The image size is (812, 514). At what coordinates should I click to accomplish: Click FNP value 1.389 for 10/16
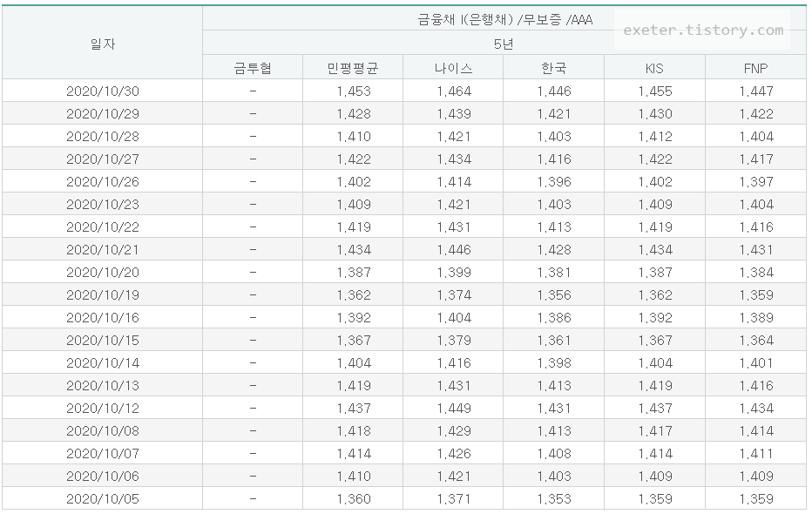coord(756,318)
